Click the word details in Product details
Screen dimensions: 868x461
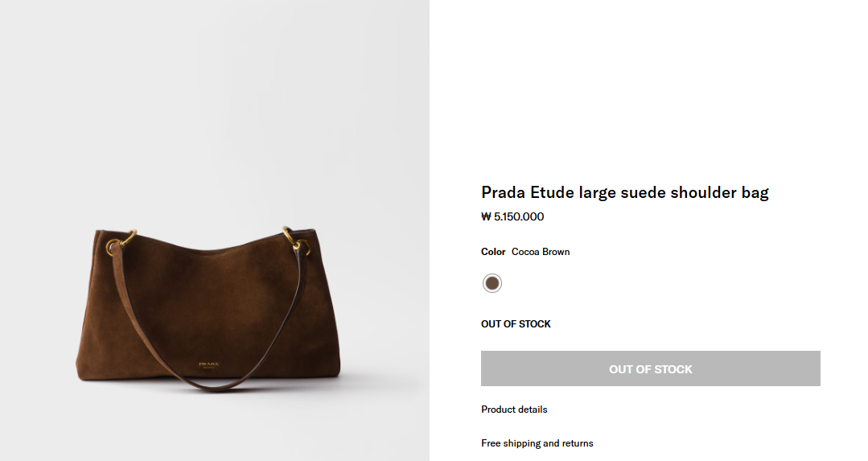point(531,410)
